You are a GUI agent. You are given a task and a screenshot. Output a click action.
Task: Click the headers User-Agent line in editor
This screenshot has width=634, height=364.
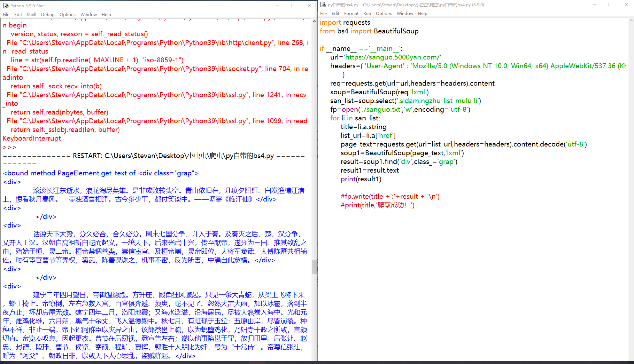(x=478, y=66)
